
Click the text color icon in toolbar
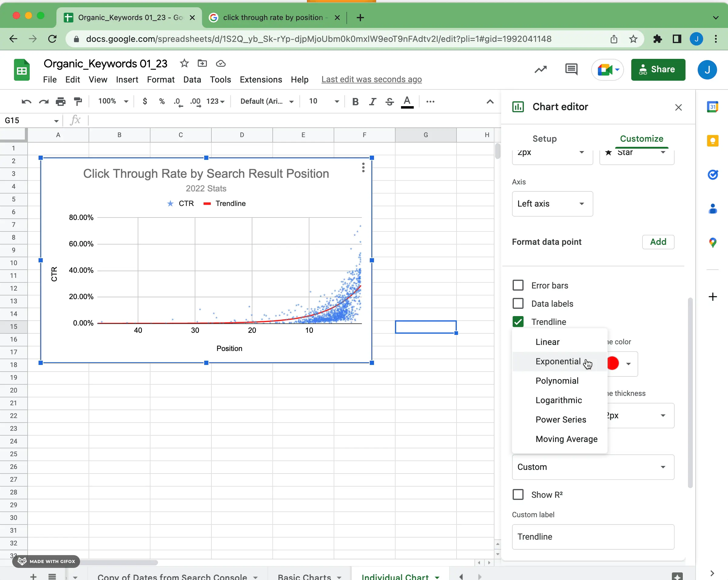point(408,102)
